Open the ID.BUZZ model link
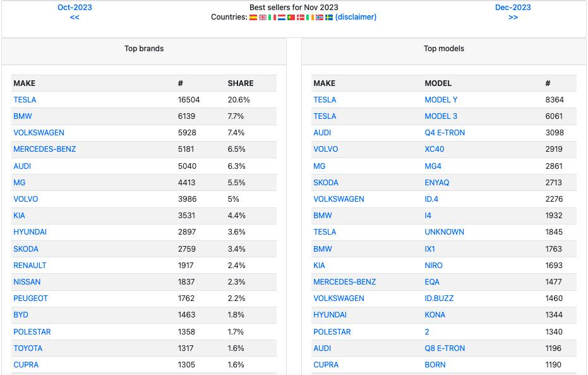This screenshot has height=375, width=588. point(439,298)
